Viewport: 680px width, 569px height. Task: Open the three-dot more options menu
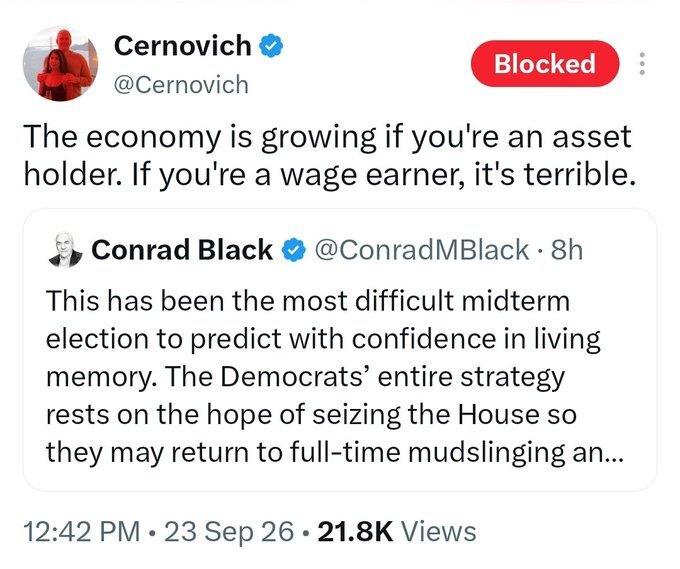pyautogui.click(x=642, y=64)
